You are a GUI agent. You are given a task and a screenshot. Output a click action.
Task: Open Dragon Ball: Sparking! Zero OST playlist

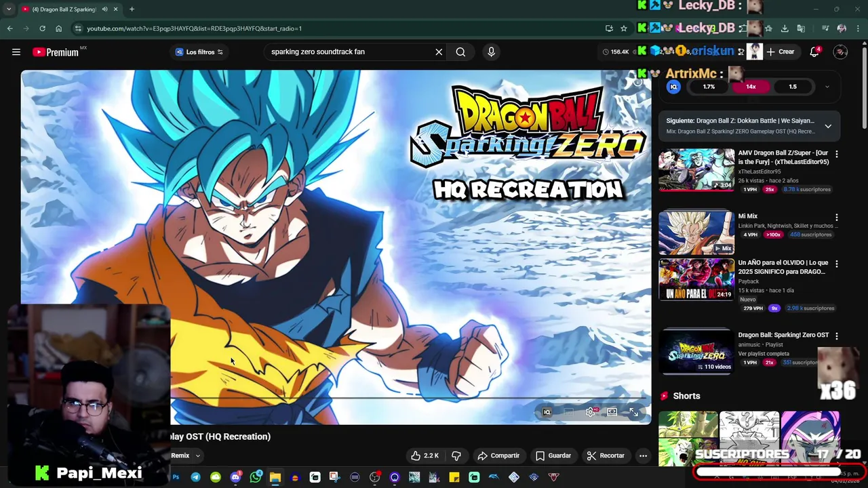click(x=783, y=335)
